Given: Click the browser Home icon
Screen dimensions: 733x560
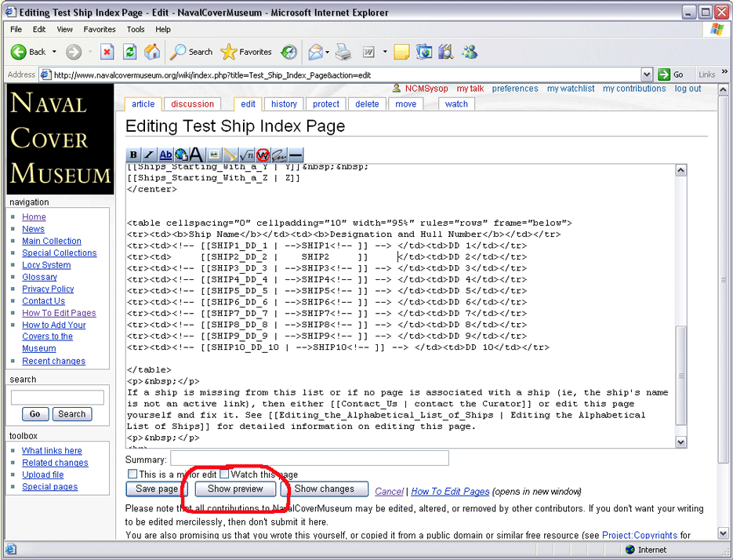Looking at the screenshot, I should [152, 52].
